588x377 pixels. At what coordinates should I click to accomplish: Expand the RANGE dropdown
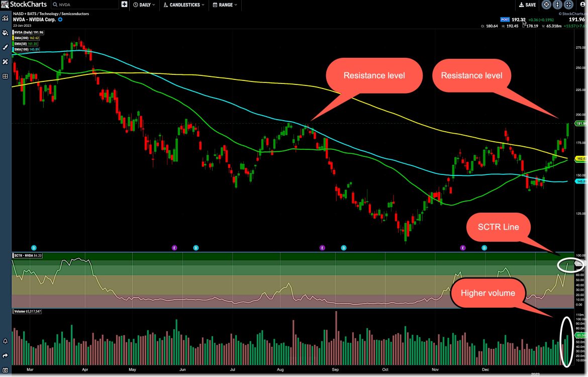pos(224,5)
